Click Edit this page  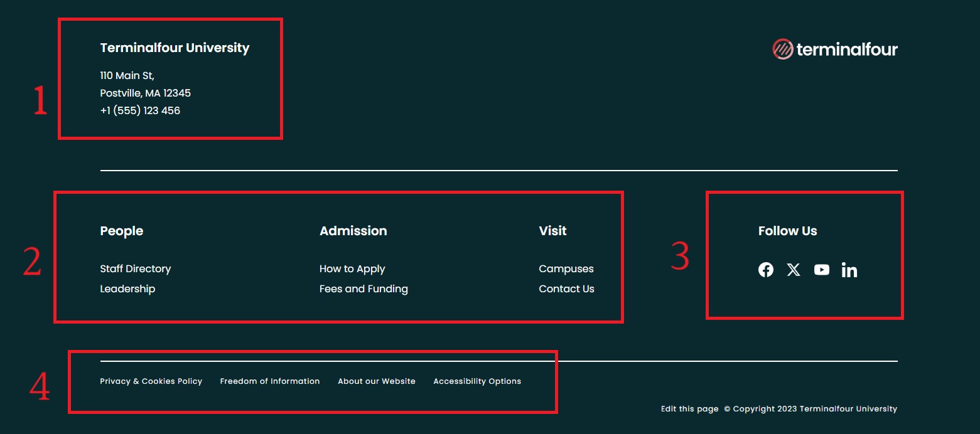point(689,408)
